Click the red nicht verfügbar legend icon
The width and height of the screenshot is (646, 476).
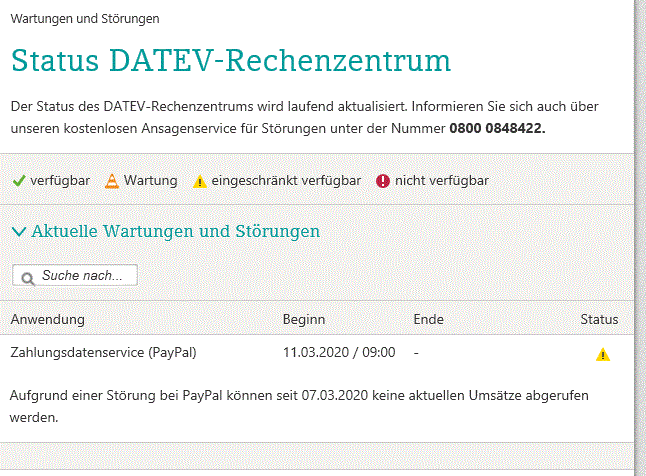pyautogui.click(x=383, y=181)
